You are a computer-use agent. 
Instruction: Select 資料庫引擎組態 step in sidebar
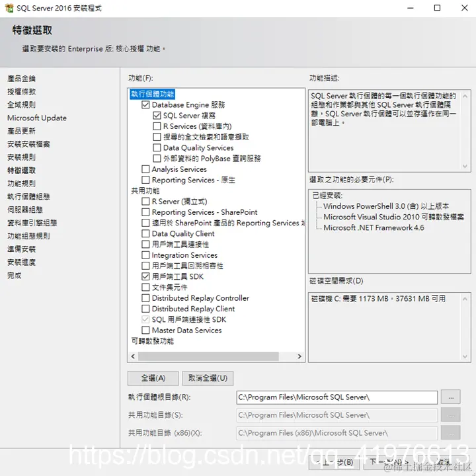(32, 223)
